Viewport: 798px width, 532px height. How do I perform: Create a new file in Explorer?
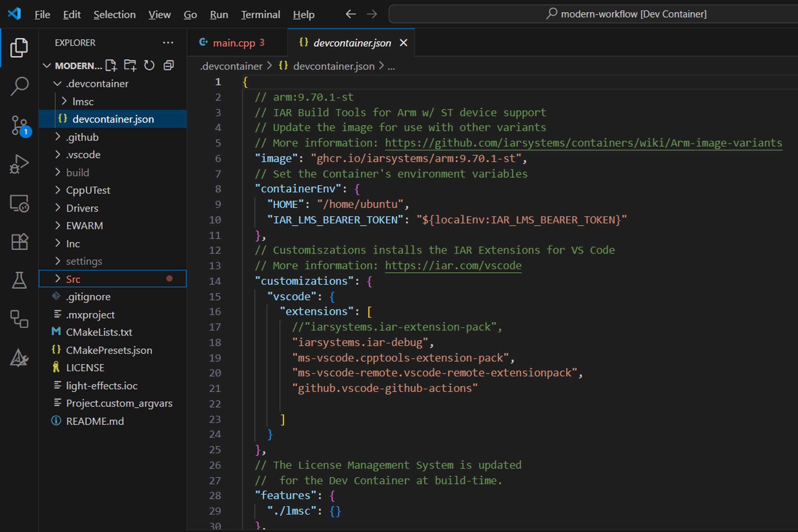pyautogui.click(x=111, y=65)
